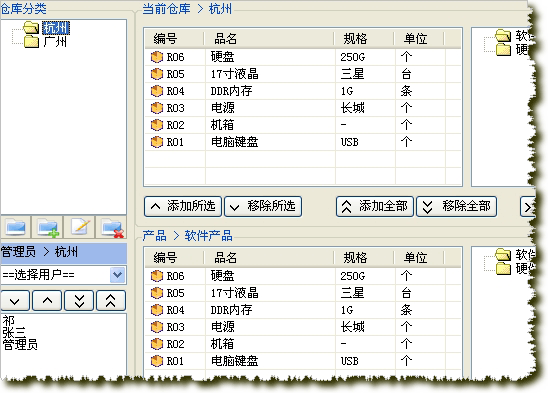
Task: Click USB spec cell in lower table
Action: pyautogui.click(x=349, y=361)
